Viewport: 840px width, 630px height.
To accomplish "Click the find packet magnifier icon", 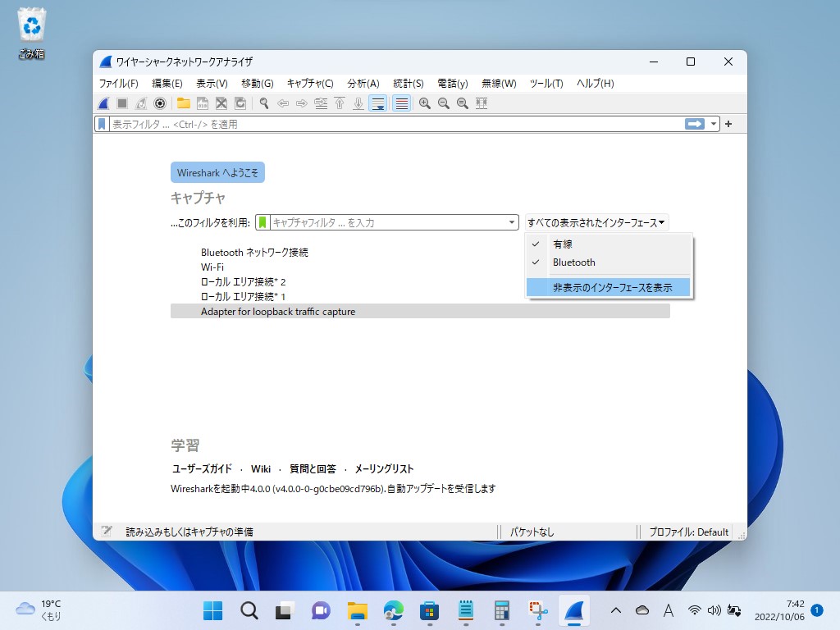I will [264, 103].
